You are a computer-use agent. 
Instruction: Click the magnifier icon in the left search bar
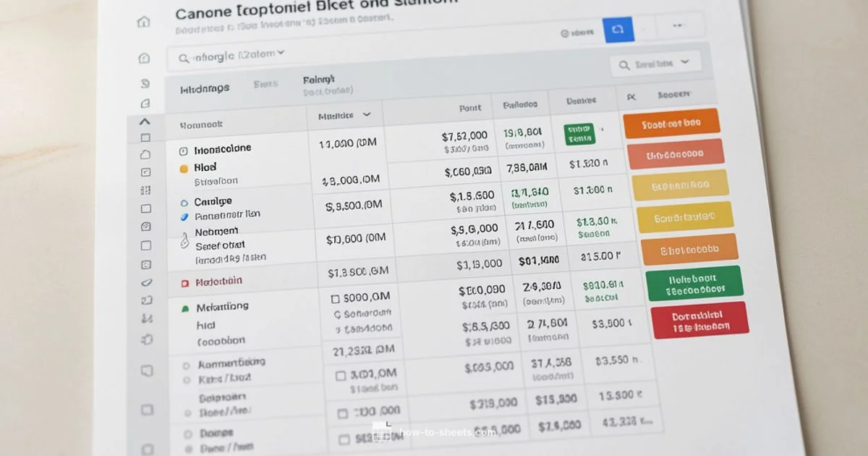pos(183,57)
